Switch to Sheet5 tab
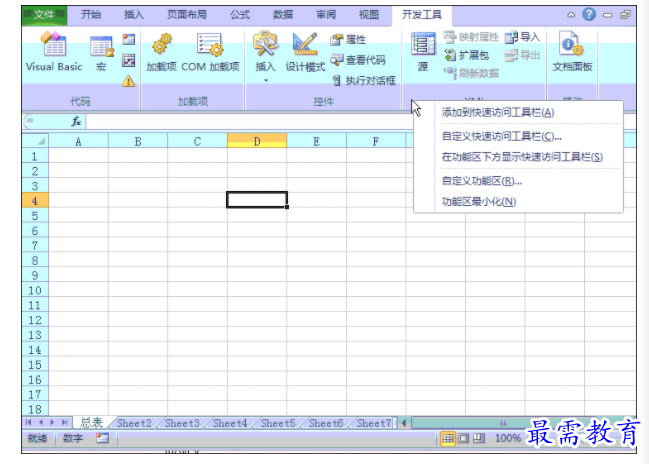The image size is (649, 464). pos(278,423)
